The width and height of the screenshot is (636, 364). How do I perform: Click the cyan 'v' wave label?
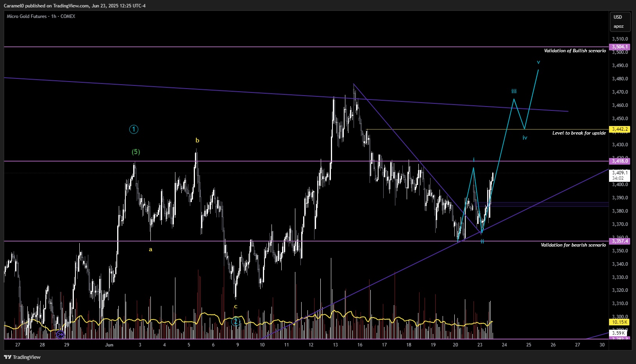coord(538,62)
